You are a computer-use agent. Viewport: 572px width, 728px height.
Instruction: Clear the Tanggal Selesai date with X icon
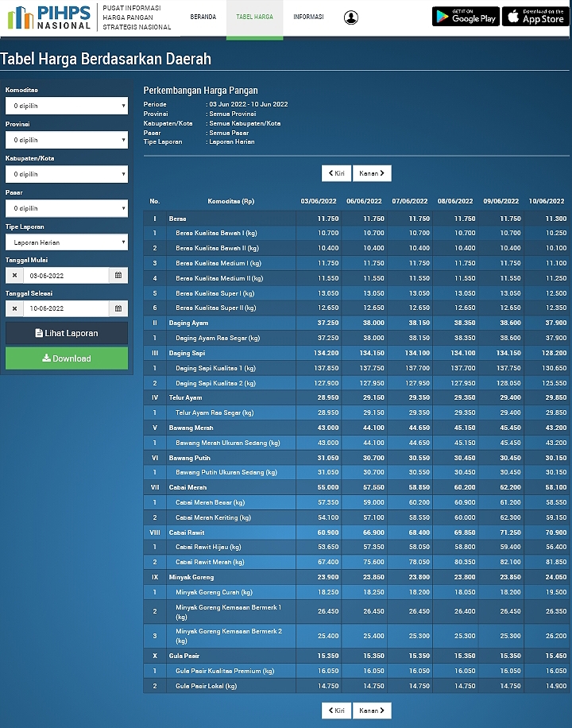tap(14, 309)
